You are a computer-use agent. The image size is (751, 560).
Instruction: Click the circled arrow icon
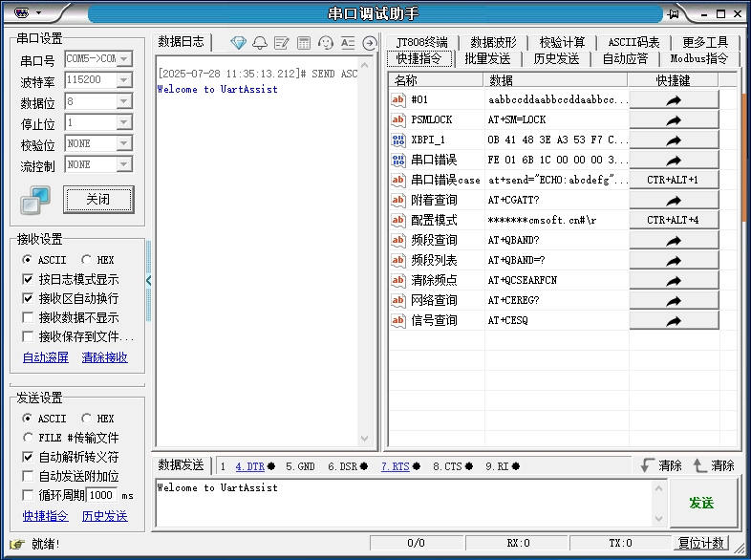tap(369, 43)
